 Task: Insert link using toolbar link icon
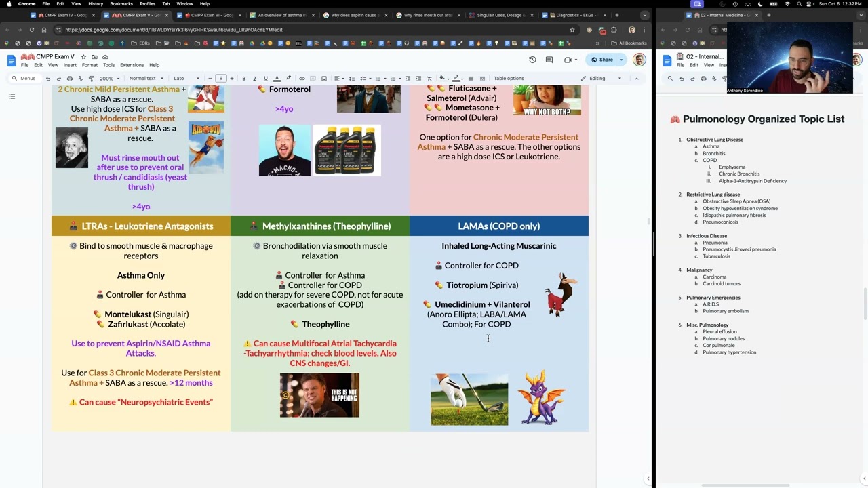[x=302, y=79]
